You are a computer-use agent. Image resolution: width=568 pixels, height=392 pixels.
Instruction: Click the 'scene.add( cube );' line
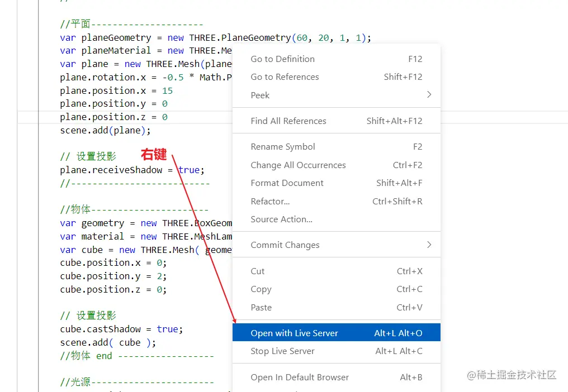(x=108, y=342)
